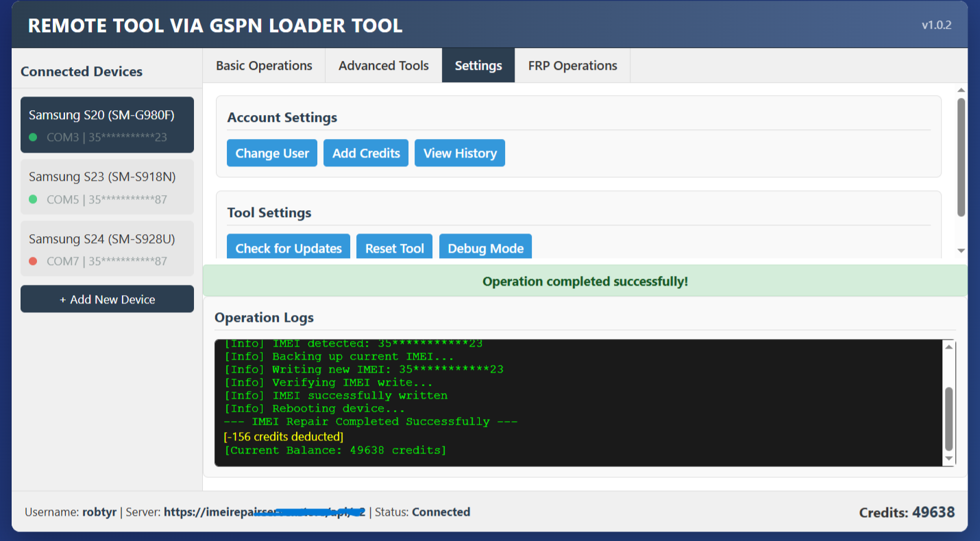Click the settings panel scroll up arrow
980x541 pixels.
(x=961, y=90)
